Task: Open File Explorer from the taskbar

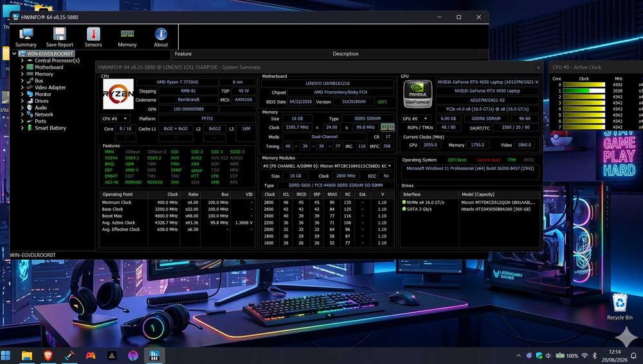Action: (x=26, y=356)
